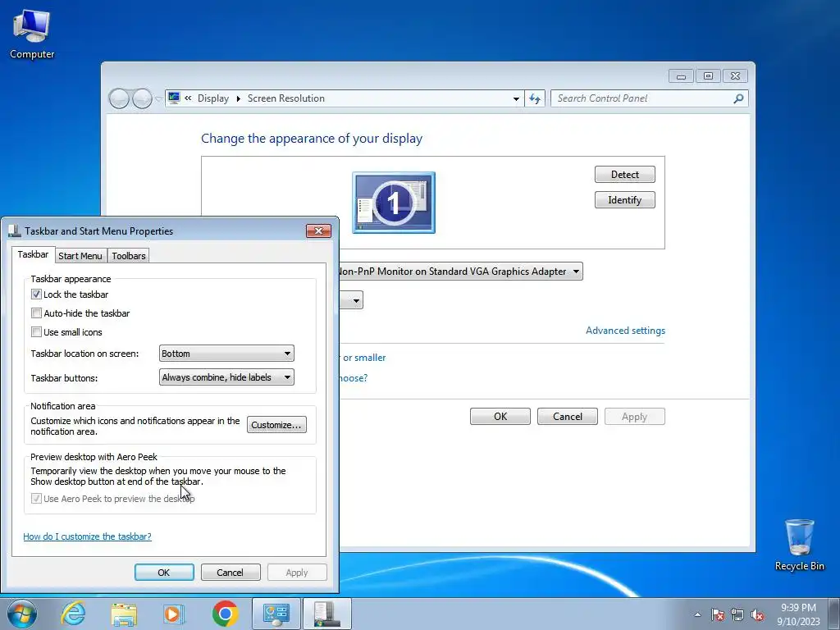
Task: Open Advanced settings link
Action: (x=625, y=331)
